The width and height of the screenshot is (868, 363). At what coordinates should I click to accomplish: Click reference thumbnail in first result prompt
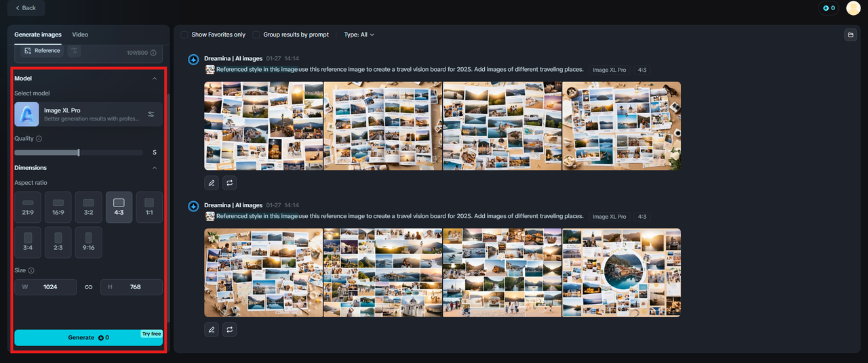210,70
